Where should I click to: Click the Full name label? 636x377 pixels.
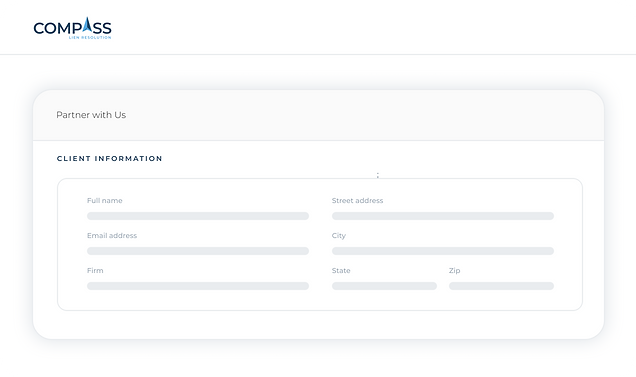point(105,200)
